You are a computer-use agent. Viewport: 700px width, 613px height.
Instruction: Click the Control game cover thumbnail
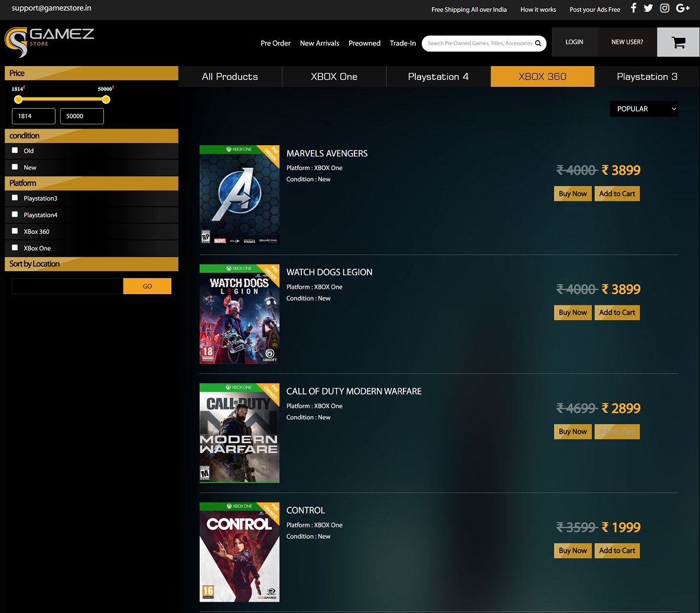click(239, 552)
